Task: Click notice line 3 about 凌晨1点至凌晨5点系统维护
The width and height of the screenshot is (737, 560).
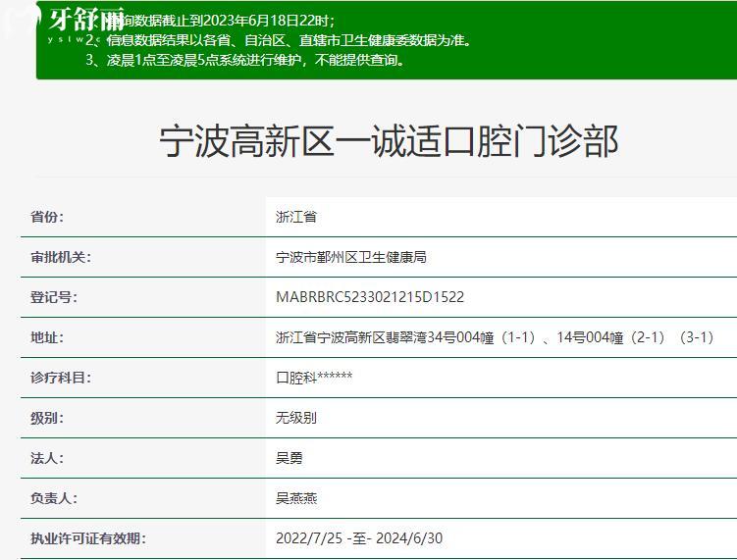Action: click(245, 60)
